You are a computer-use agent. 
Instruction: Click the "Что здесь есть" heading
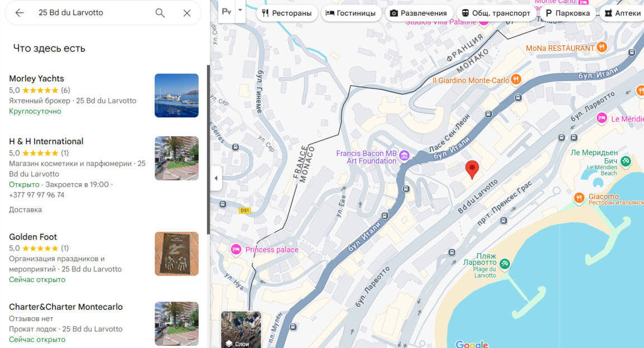coord(49,49)
